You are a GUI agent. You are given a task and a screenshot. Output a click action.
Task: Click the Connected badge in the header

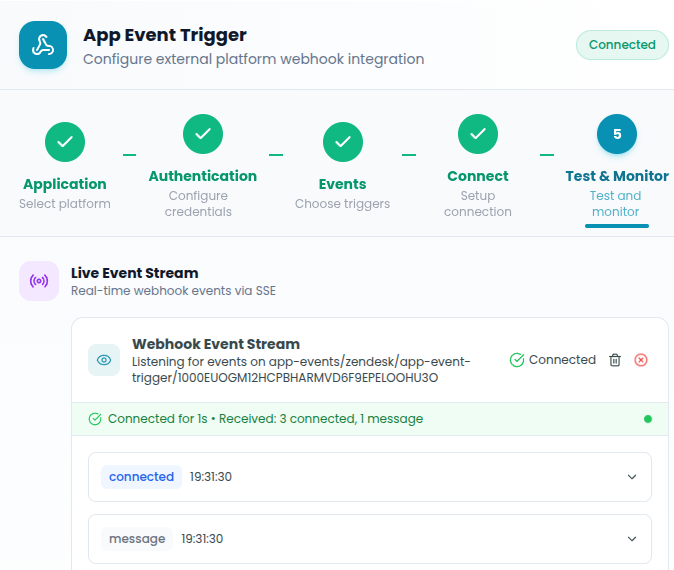[622, 45]
